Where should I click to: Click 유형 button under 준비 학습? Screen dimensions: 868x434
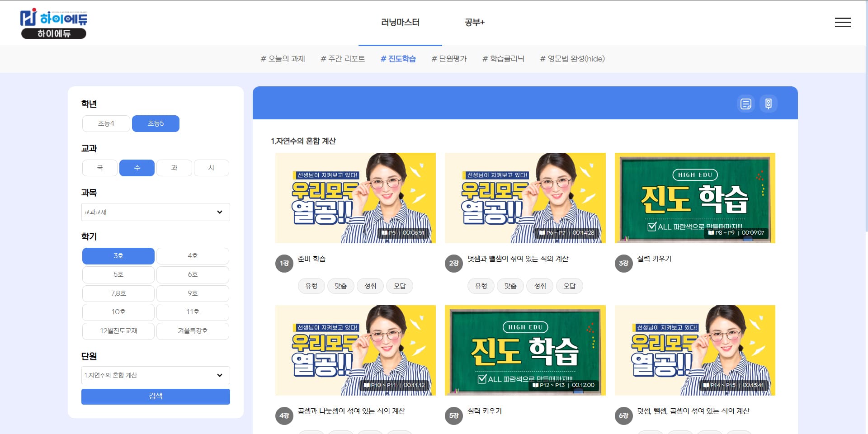[311, 286]
